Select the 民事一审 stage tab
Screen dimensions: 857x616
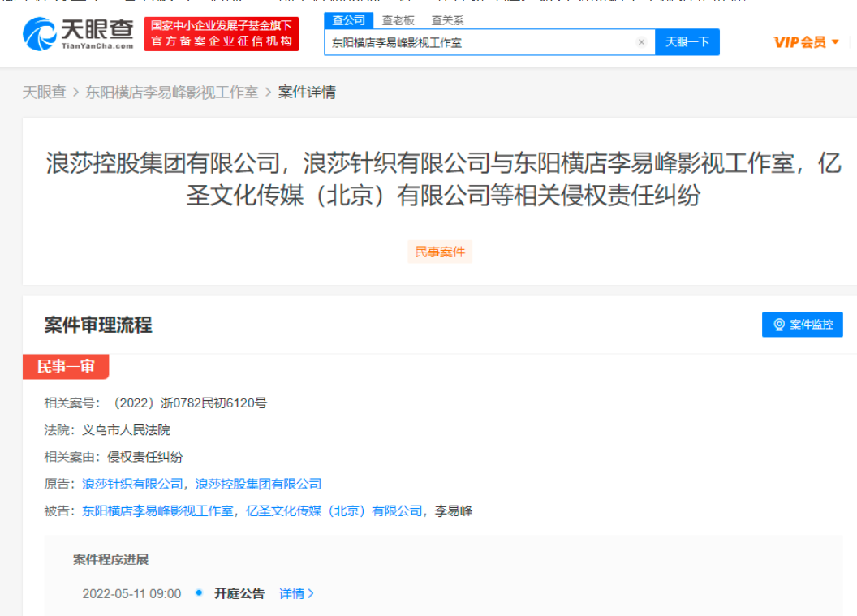click(x=66, y=366)
